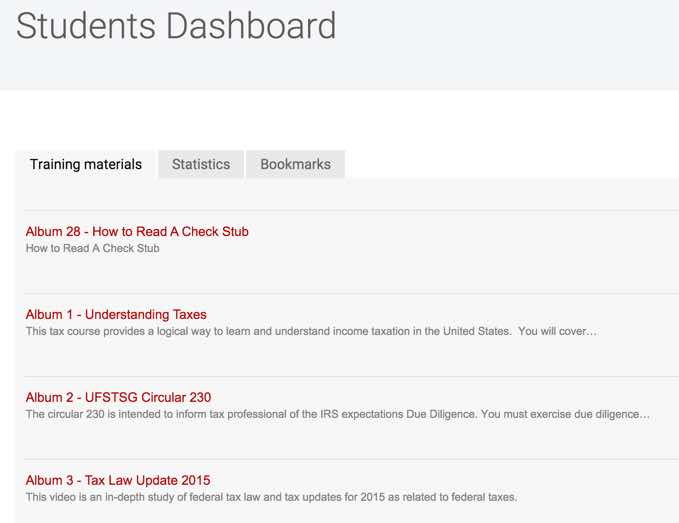Click description starting 'The circular 230 is intended'
This screenshot has width=679, height=523.
338,414
